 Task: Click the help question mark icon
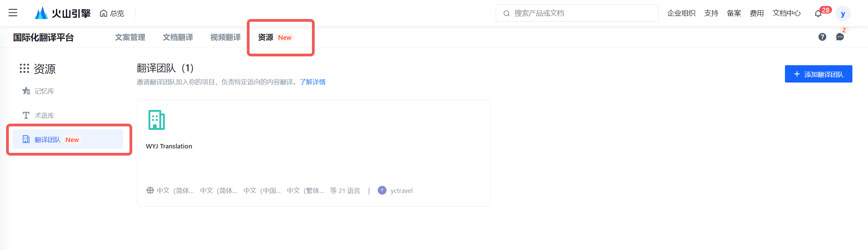tap(822, 37)
